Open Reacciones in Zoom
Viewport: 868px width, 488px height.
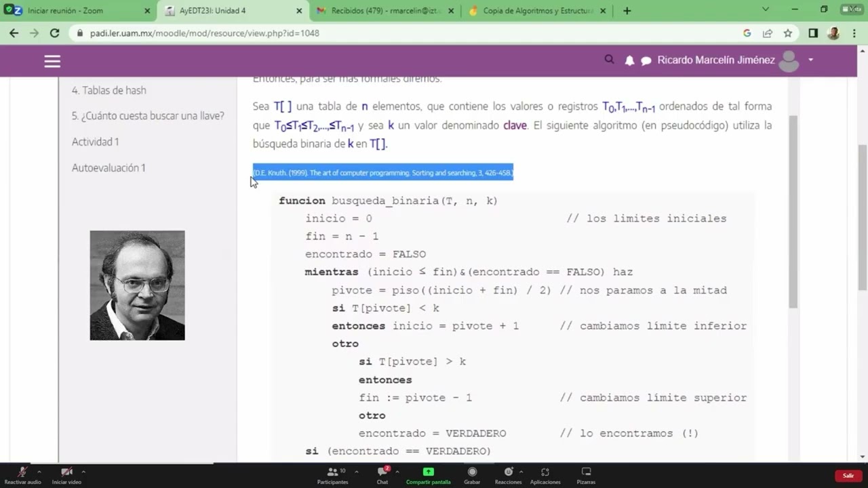pyautogui.click(x=509, y=475)
